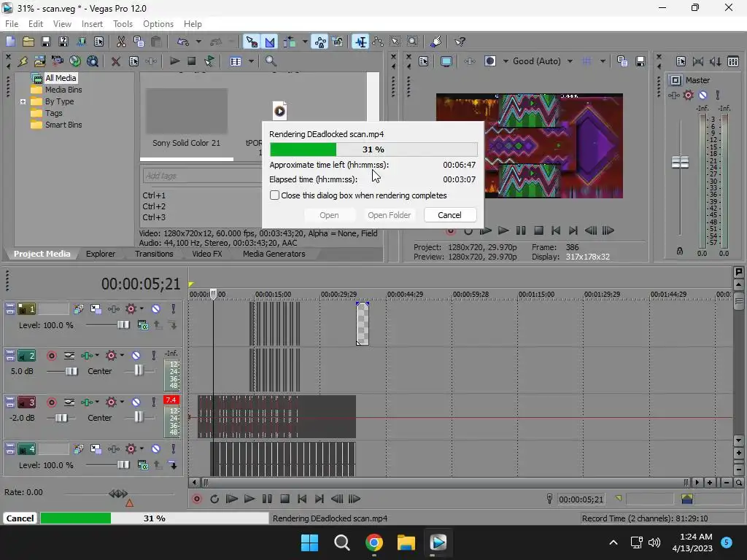Open a project with the folder icon
This screenshot has width=747, height=560.
28,42
